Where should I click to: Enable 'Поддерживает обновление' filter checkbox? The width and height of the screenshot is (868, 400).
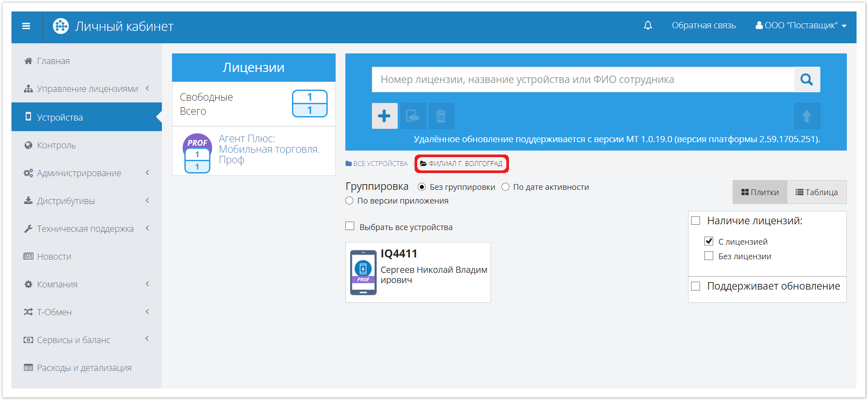696,286
